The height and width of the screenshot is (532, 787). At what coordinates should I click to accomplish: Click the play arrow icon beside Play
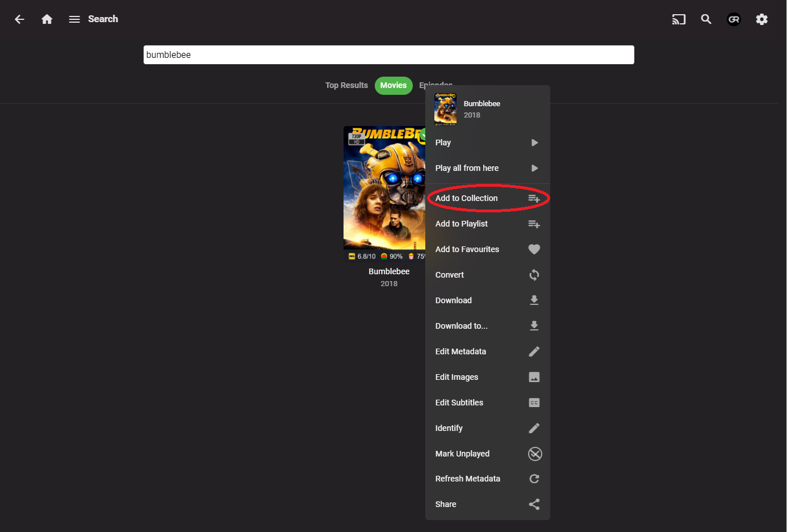click(534, 143)
